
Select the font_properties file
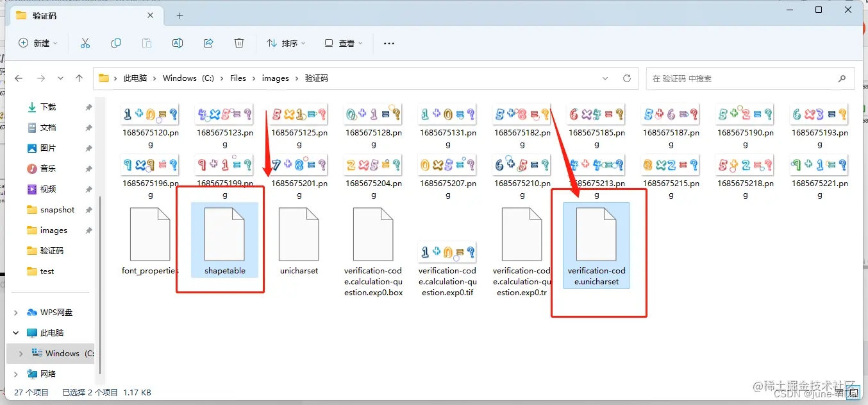point(150,241)
